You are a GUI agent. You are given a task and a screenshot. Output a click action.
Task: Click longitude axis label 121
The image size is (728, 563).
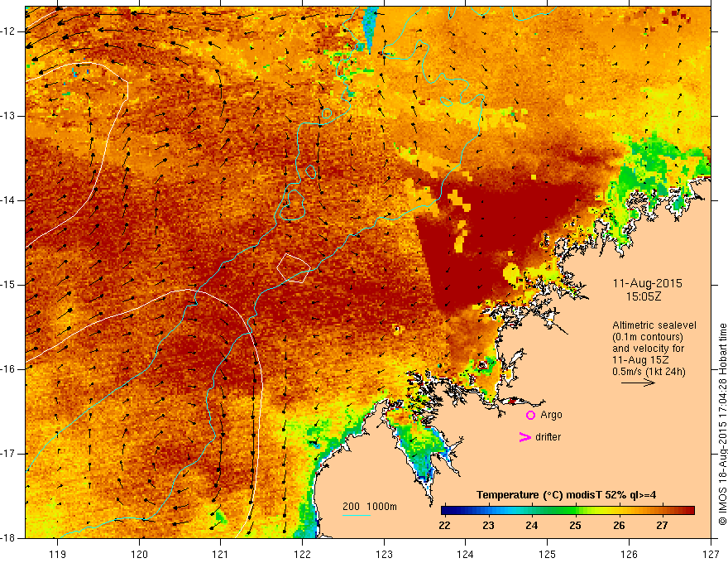pyautogui.click(x=221, y=554)
